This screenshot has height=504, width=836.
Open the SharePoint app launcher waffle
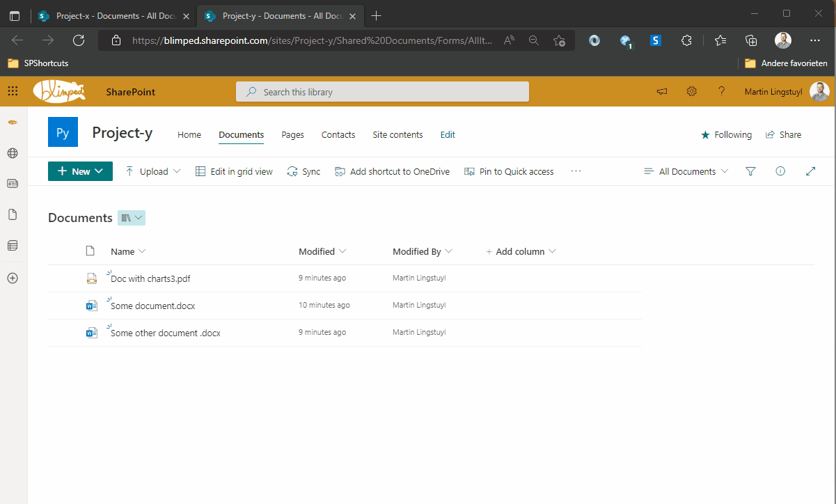(13, 91)
